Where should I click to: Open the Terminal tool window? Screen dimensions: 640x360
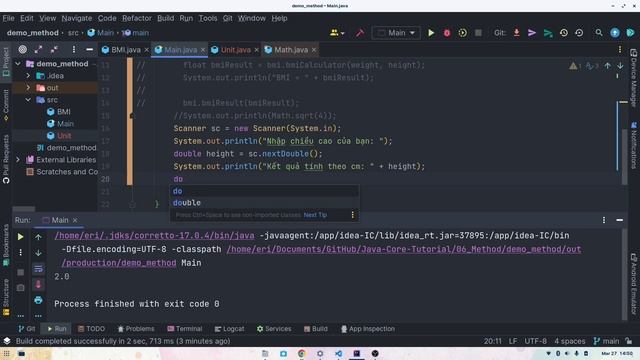pos(184,329)
